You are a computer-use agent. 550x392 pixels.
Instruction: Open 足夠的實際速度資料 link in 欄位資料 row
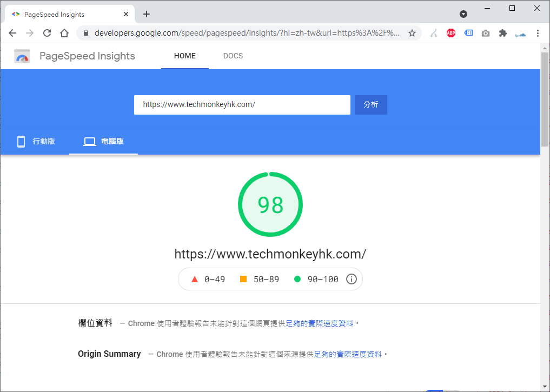click(319, 323)
